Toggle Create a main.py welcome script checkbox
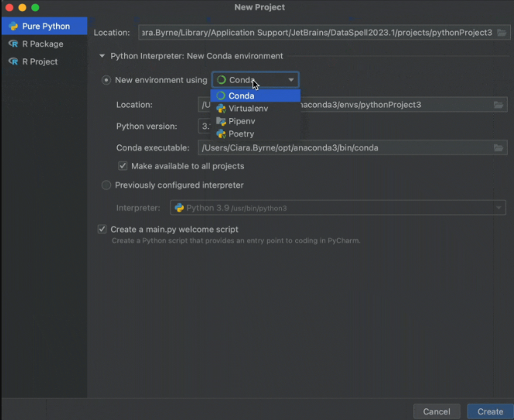Image resolution: width=514 pixels, height=420 pixels. point(102,230)
